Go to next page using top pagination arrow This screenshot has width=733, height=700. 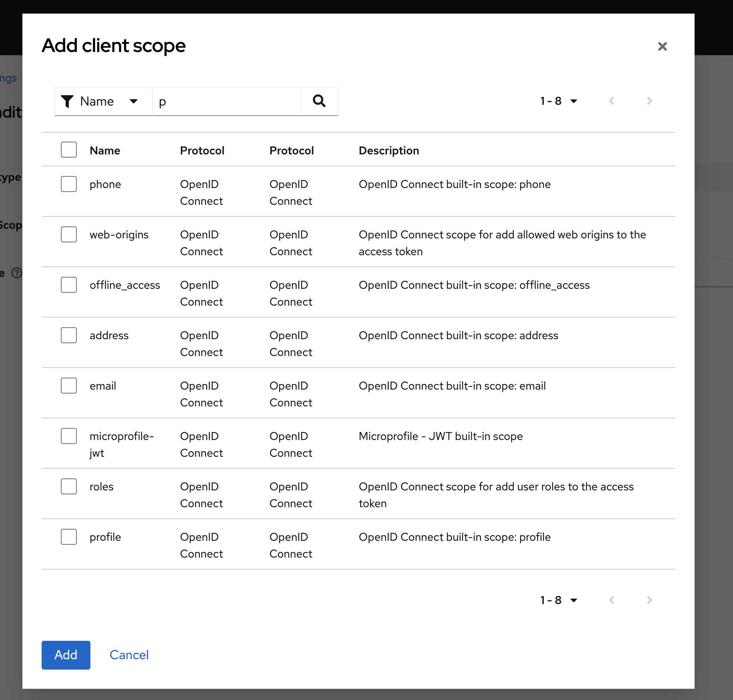click(x=649, y=101)
